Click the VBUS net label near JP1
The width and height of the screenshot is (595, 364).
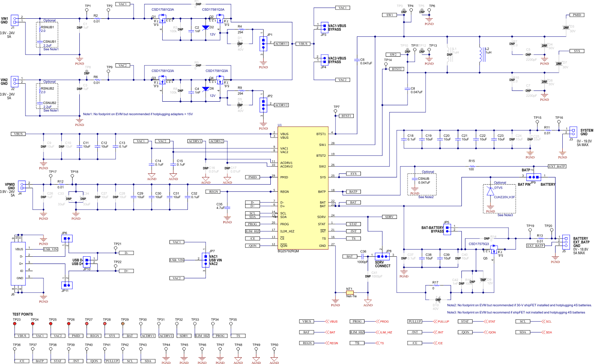click(x=303, y=44)
